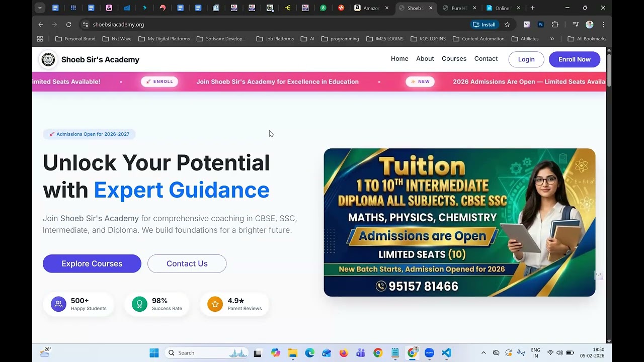Viewport: 644px width, 362px height.
Task: Open the My Digital Platforms bookmark folder
Action: tap(164, 39)
